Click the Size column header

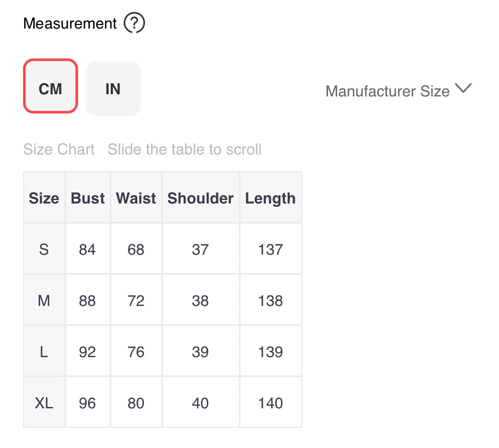point(44,198)
